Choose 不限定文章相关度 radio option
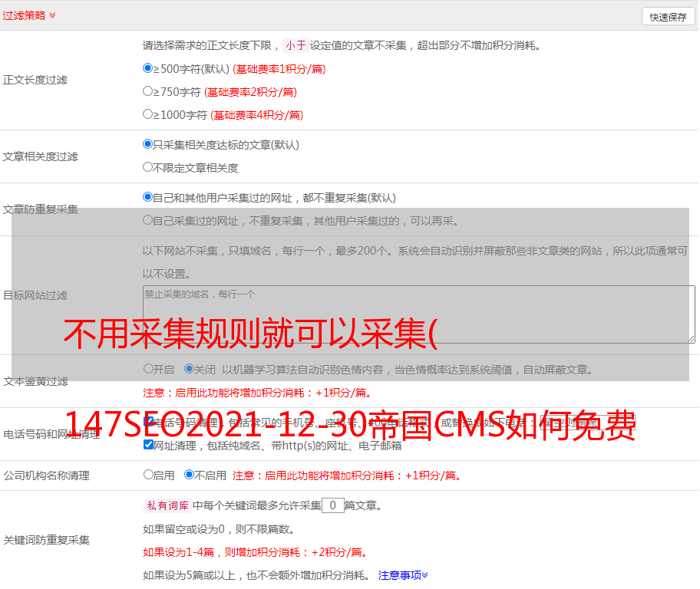 (148, 167)
